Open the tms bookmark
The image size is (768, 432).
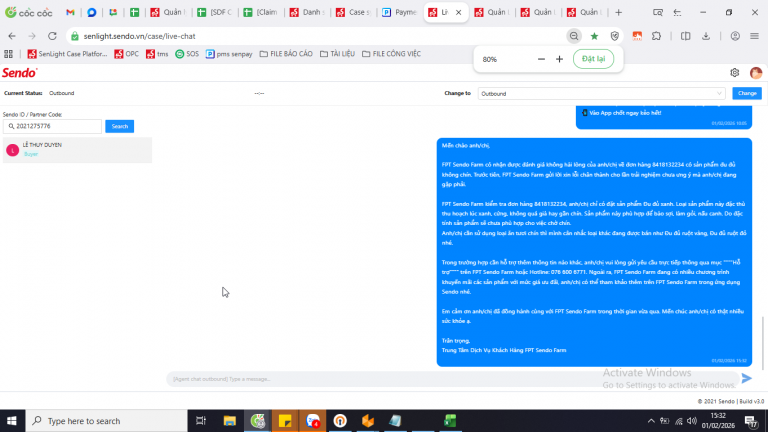click(x=157, y=54)
